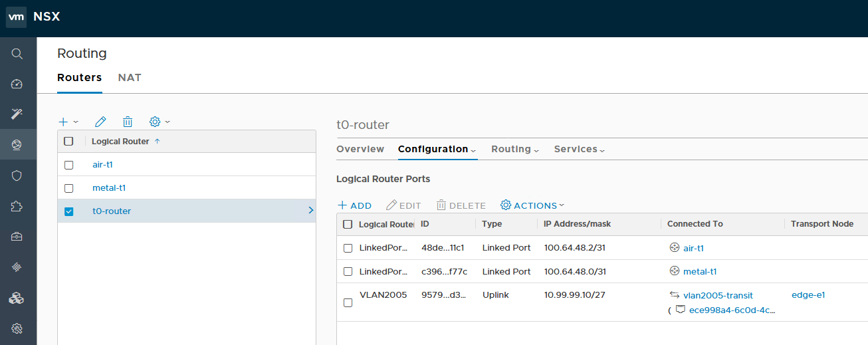Expand the ACTIONS dropdown for router ports
Viewport: 868px width, 345px height.
click(532, 205)
